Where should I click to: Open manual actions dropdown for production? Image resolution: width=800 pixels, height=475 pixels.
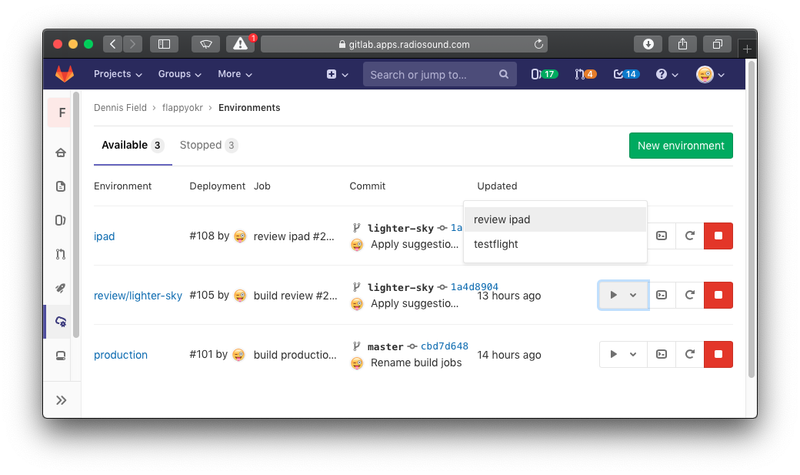pos(623,354)
